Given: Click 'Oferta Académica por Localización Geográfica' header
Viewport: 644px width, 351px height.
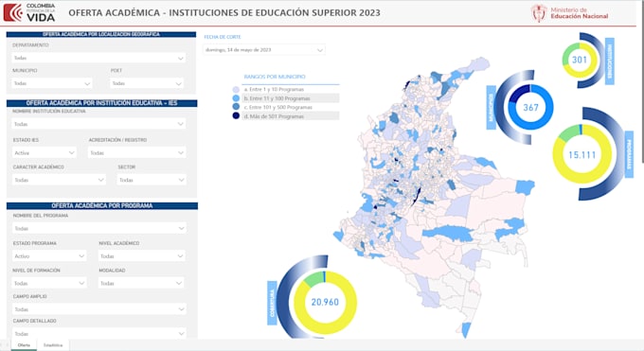Looking at the screenshot, I should pos(101,34).
